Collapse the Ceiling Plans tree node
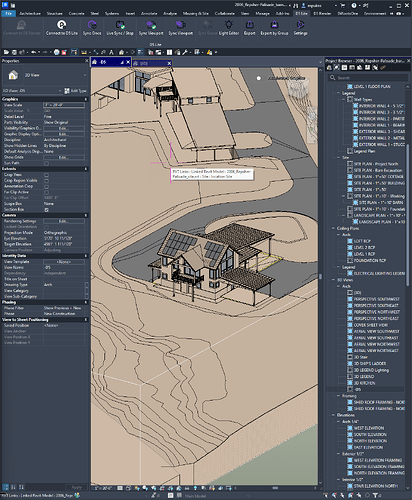 coord(333,228)
